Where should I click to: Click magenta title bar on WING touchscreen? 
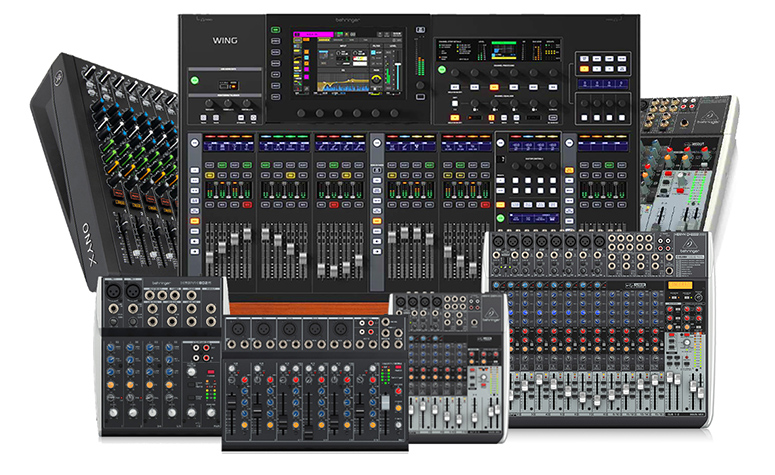click(x=312, y=35)
